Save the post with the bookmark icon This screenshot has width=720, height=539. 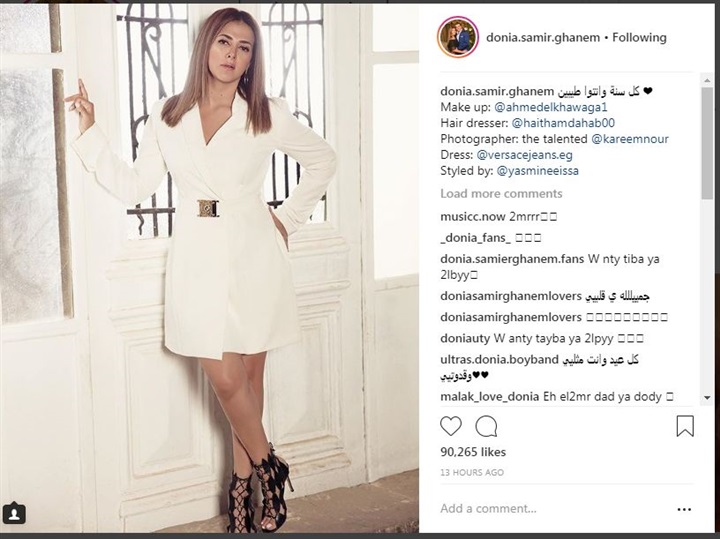[x=685, y=426]
